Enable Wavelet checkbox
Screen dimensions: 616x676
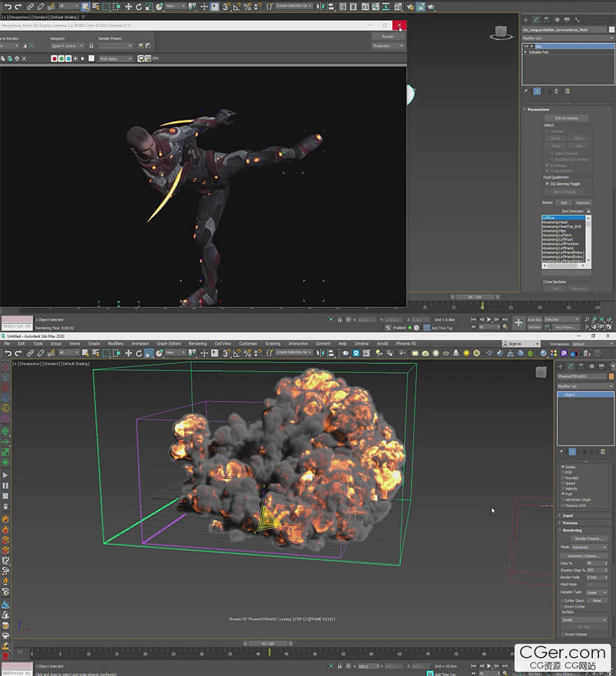pyautogui.click(x=563, y=478)
